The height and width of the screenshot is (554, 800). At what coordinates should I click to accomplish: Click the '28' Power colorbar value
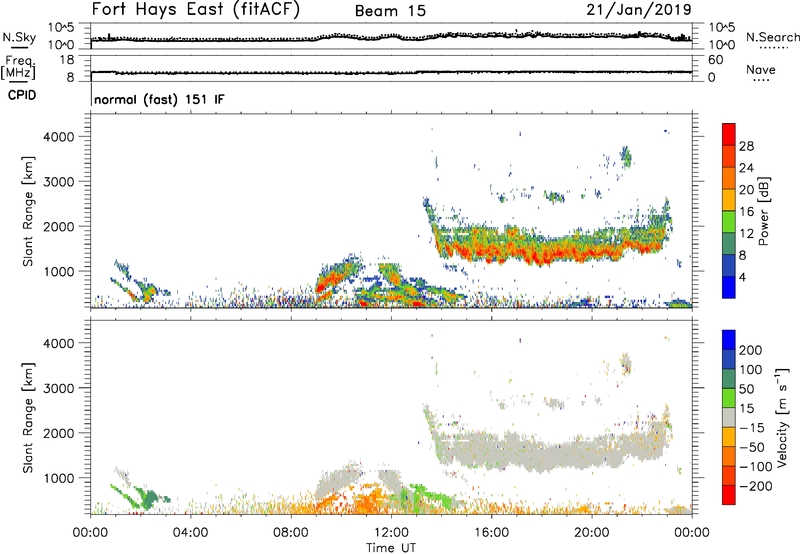746,146
